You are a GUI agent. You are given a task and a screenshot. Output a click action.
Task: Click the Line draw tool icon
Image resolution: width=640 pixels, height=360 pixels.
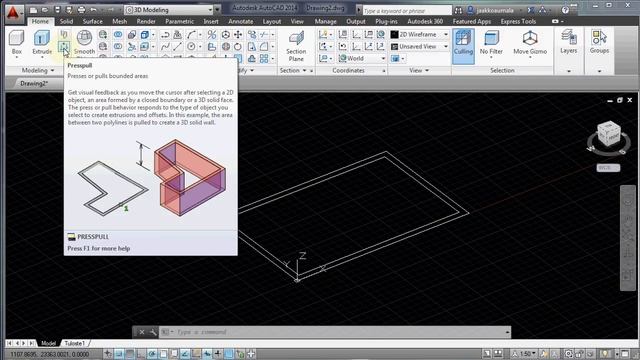coord(178,47)
